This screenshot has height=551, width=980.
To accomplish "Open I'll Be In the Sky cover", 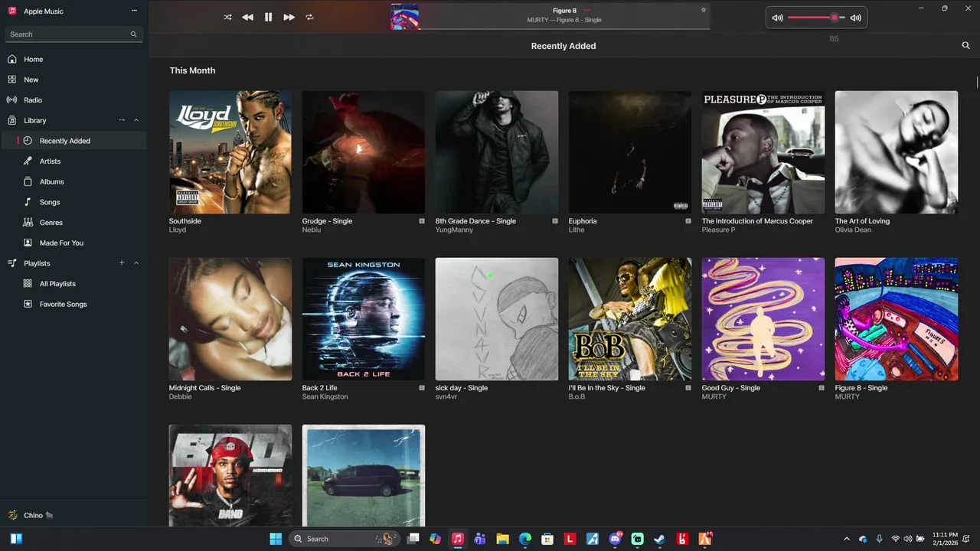I will [630, 319].
